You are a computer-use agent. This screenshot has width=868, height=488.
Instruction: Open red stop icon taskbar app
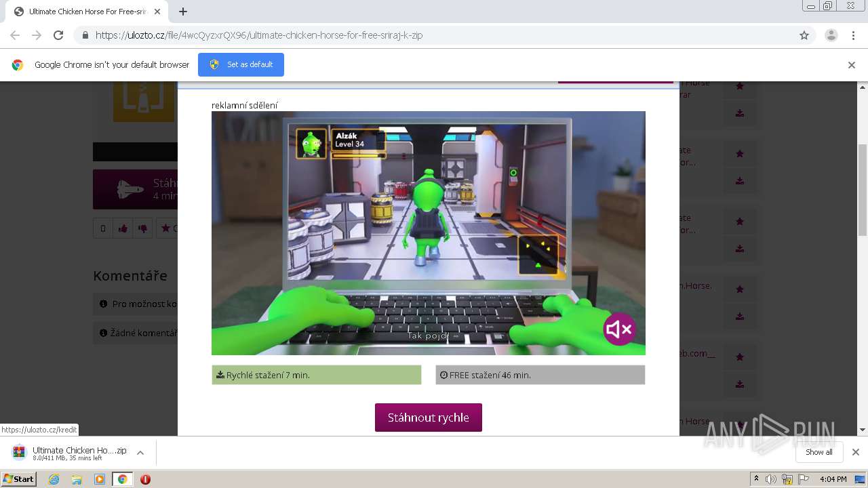145,479
